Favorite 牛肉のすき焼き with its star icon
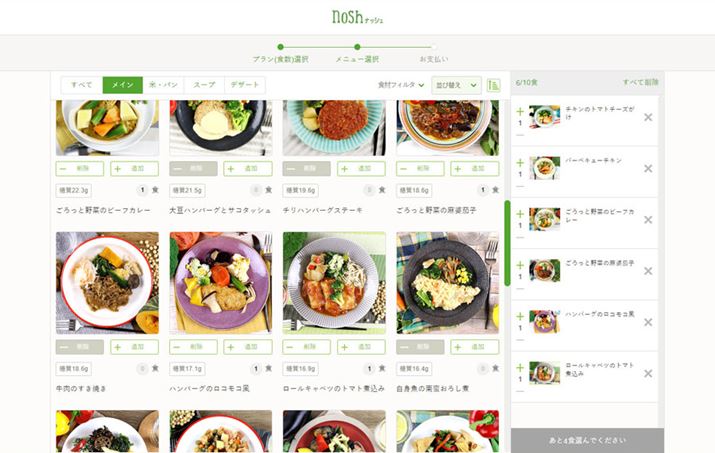This screenshot has height=453, width=715. coord(155,368)
